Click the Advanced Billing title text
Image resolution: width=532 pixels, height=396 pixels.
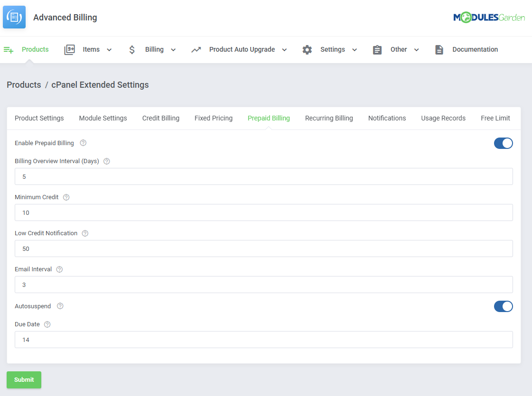(x=65, y=18)
